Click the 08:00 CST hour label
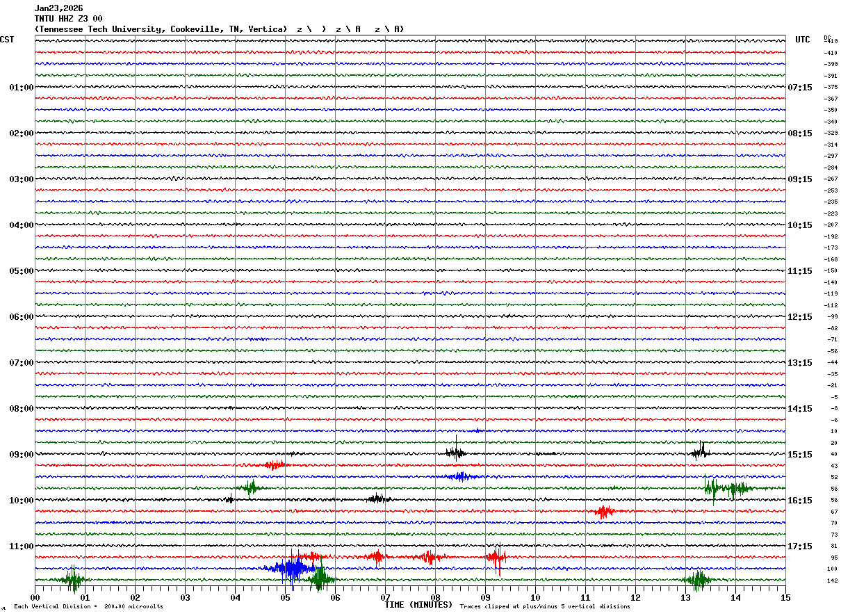Viewport: 841px width, 616px height. pos(21,409)
